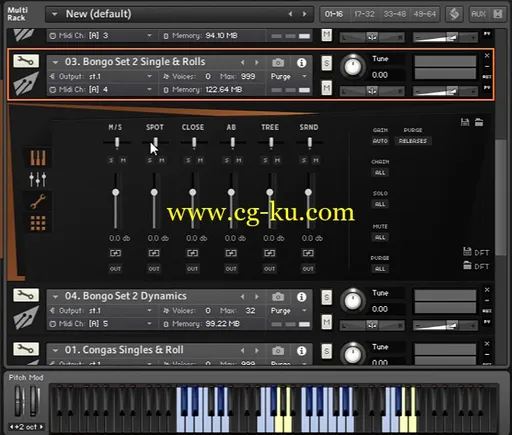Click CHAIN ALL button
This screenshot has height=435, width=512.
click(x=380, y=173)
